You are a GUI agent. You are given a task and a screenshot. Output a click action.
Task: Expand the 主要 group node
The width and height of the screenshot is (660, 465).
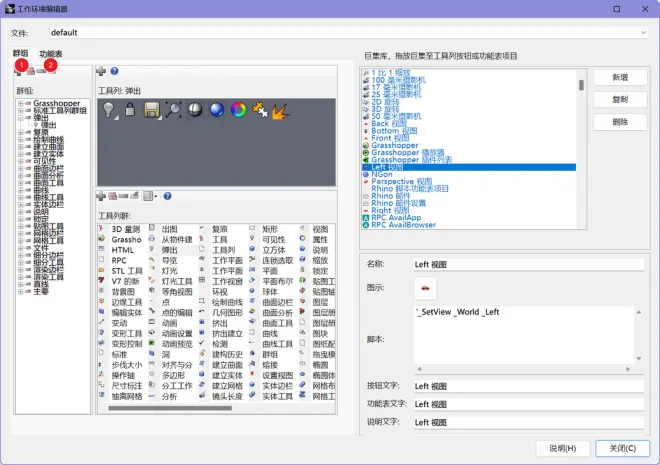pyautogui.click(x=20, y=291)
